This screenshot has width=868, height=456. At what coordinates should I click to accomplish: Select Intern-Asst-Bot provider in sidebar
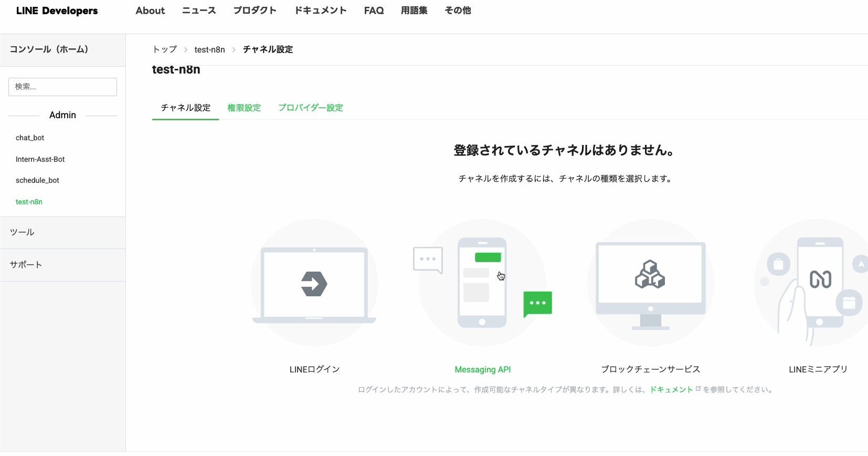point(40,159)
